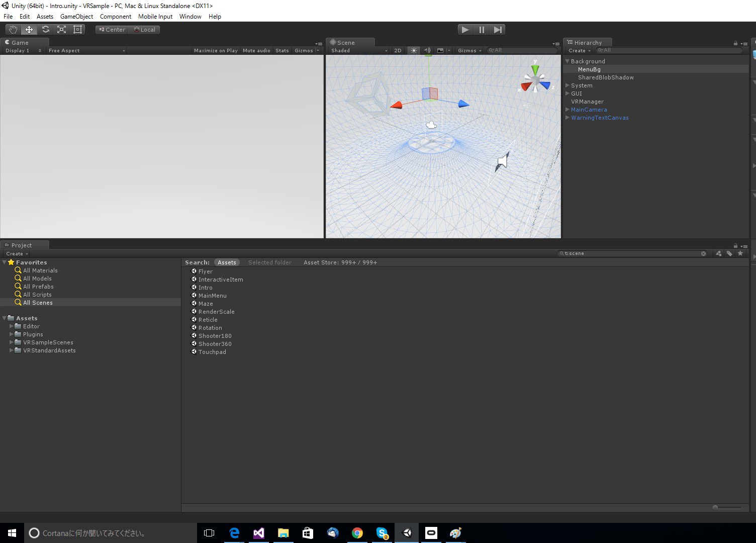
Task: Toggle scene audio icon
Action: coord(427,51)
